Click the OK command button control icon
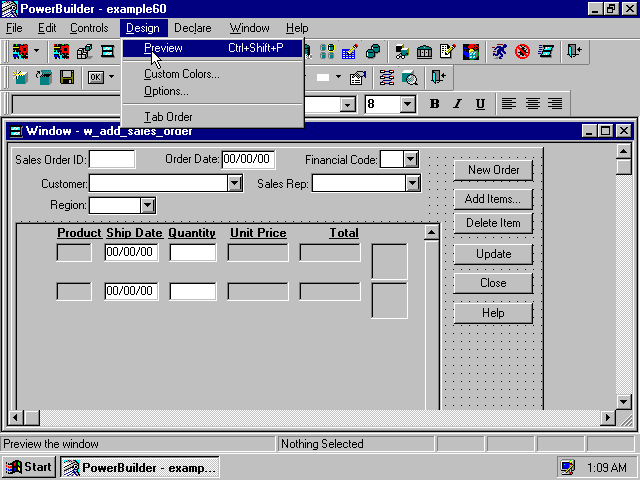Screen dimensions: 640x480 click(x=96, y=77)
